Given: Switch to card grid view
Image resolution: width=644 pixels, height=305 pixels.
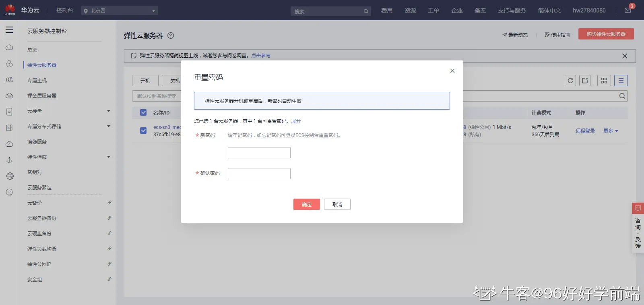Looking at the screenshot, I should 604,81.
